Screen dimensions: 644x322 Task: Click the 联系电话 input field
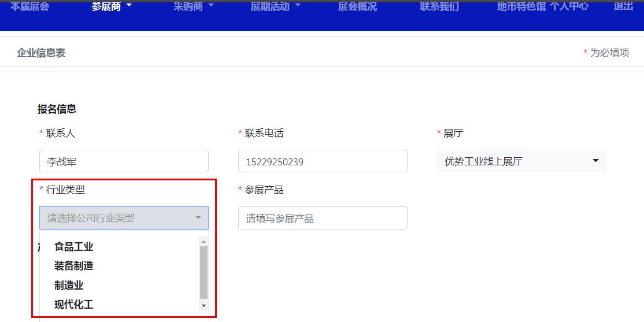[323, 161]
